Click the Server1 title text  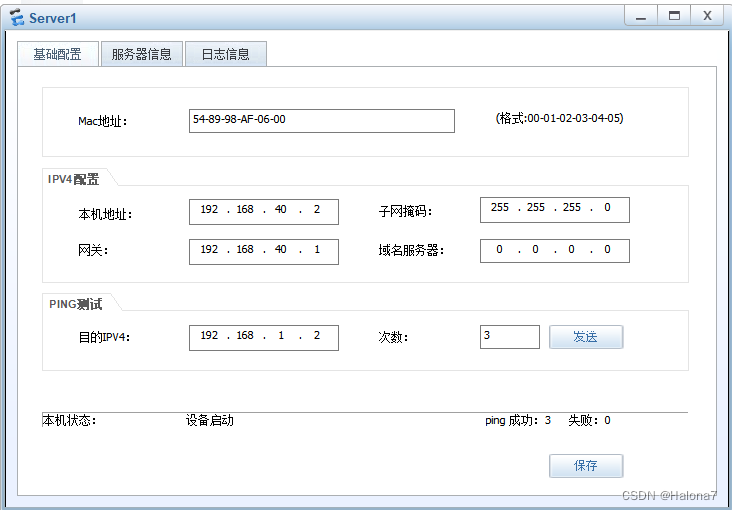pyautogui.click(x=53, y=18)
